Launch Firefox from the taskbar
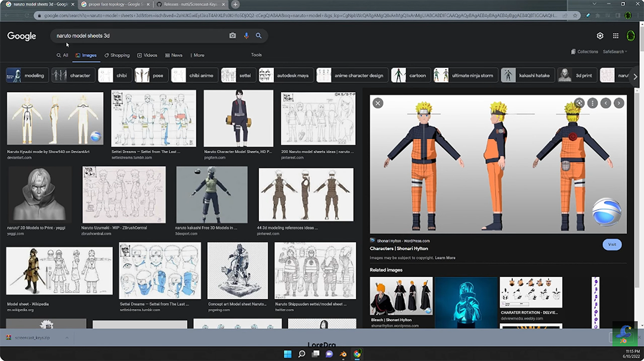 (x=343, y=353)
